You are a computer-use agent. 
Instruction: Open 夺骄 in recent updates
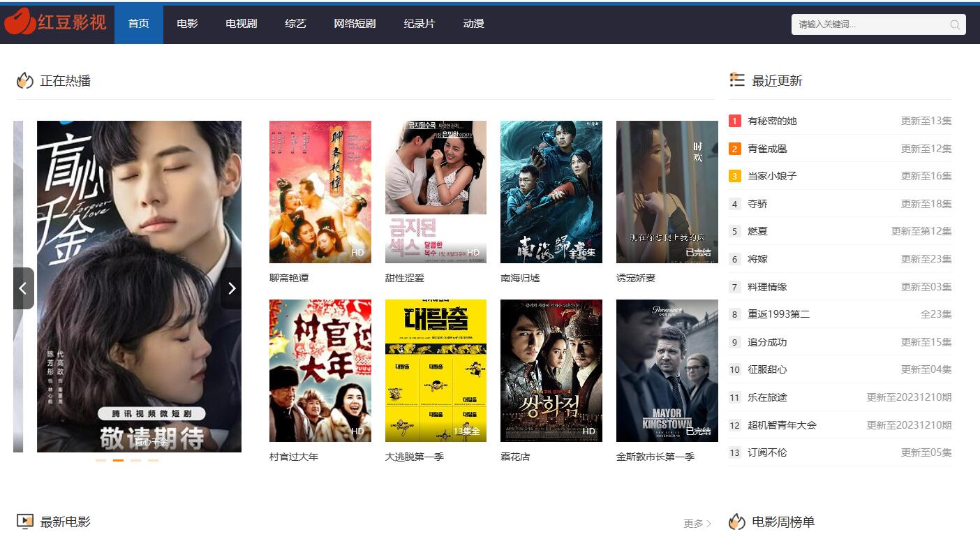(757, 204)
